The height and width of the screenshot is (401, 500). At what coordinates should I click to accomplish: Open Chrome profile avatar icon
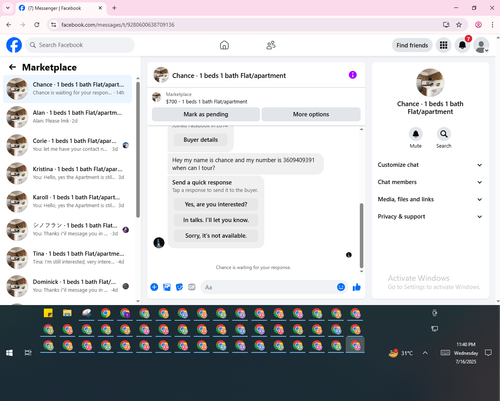click(478, 25)
